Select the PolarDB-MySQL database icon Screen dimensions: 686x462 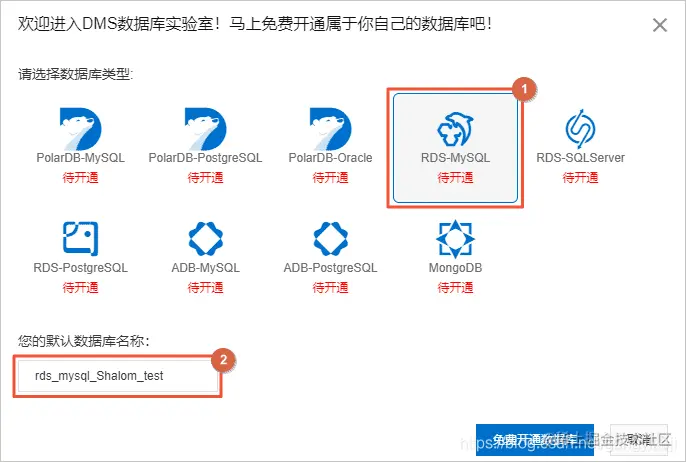(80, 129)
